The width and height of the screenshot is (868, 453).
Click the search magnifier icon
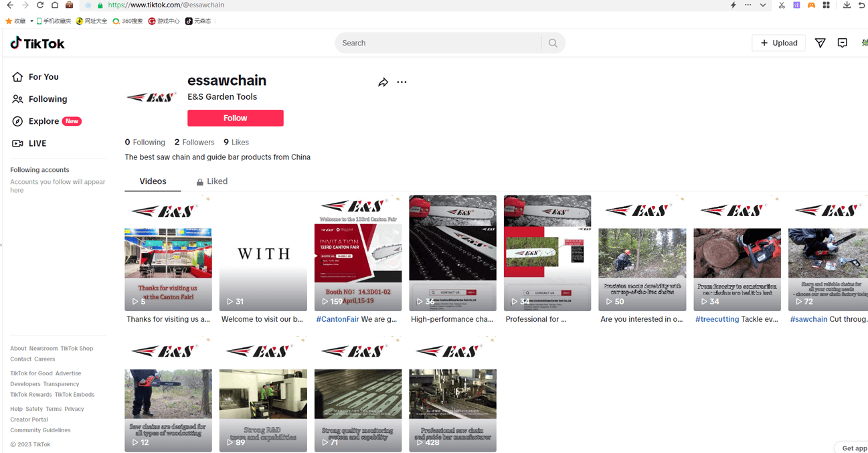pos(553,43)
